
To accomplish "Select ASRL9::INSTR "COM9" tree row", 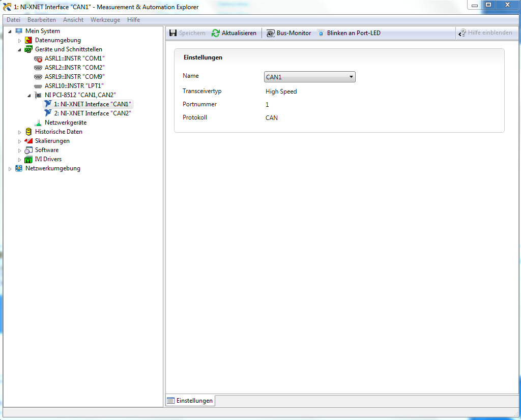I will click(x=75, y=77).
